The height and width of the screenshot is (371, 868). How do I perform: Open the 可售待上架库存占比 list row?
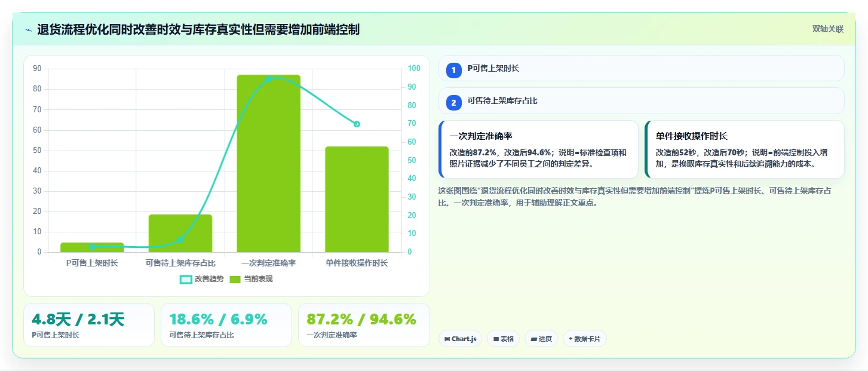[x=641, y=100]
